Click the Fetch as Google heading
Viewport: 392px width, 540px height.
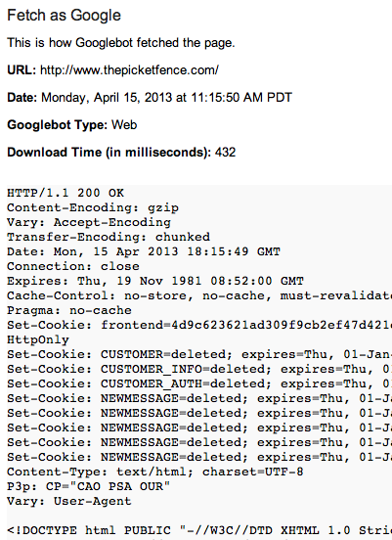click(64, 16)
